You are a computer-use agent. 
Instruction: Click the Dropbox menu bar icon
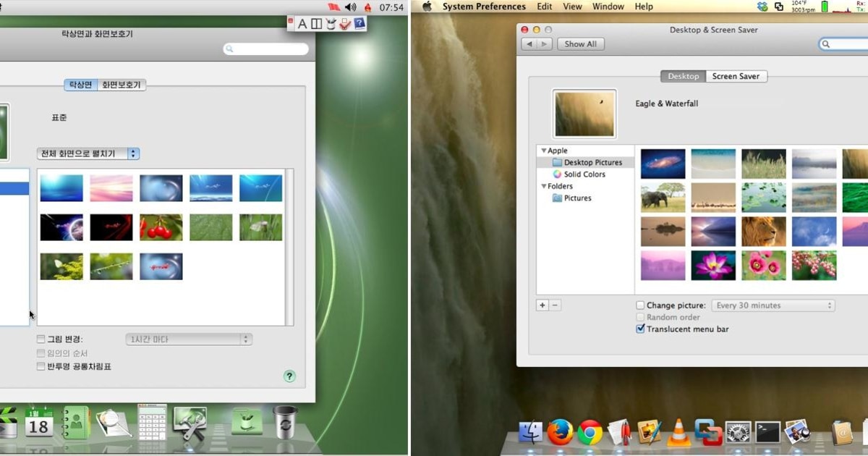tap(762, 7)
